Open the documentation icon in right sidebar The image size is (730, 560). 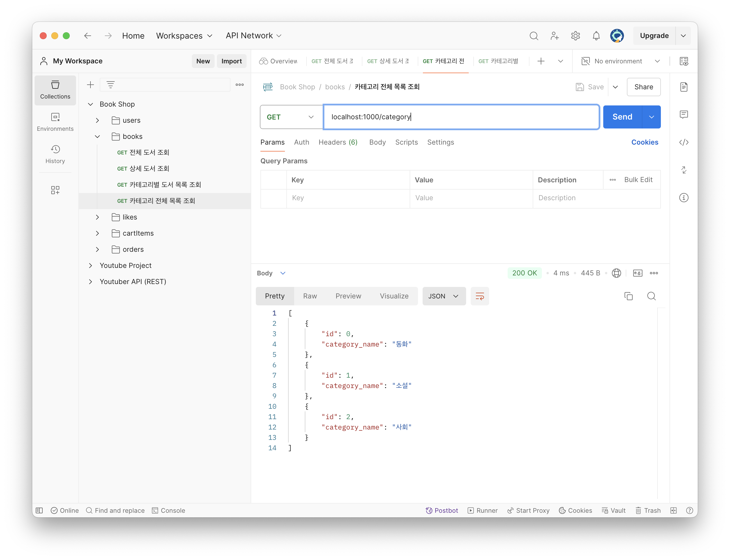click(x=684, y=87)
